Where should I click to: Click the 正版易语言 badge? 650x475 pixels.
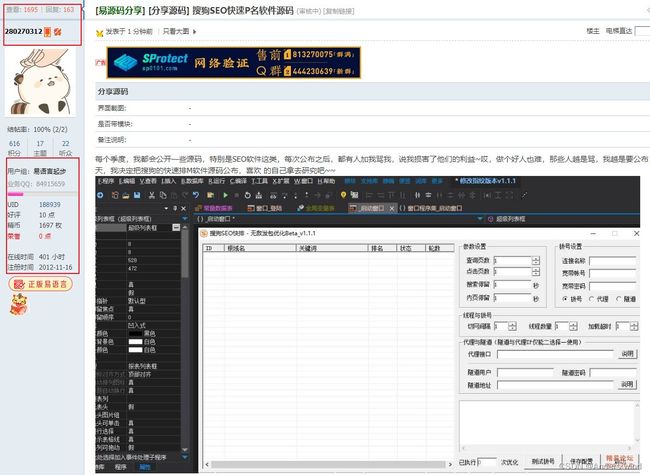pyautogui.click(x=40, y=284)
